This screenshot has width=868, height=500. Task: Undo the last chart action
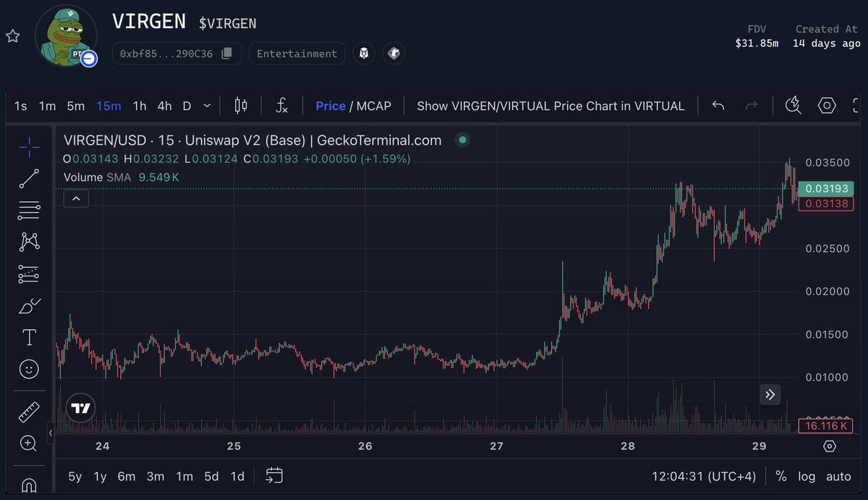718,106
